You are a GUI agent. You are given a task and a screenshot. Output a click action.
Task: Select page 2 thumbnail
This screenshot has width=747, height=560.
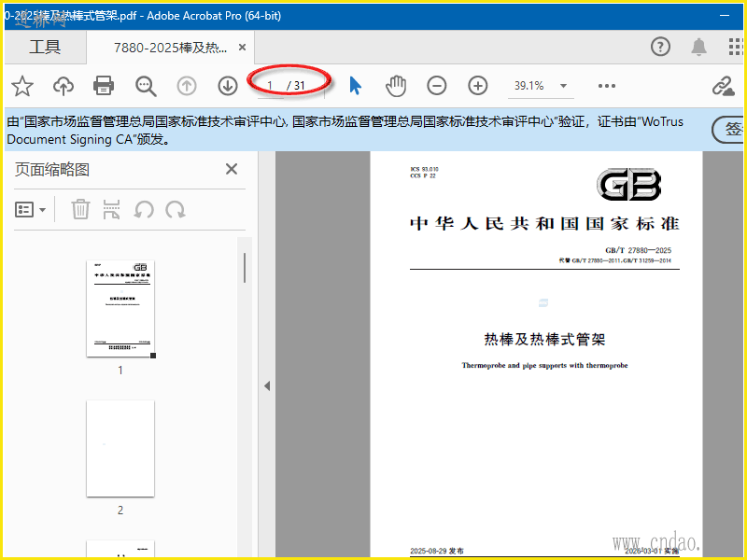pos(120,449)
